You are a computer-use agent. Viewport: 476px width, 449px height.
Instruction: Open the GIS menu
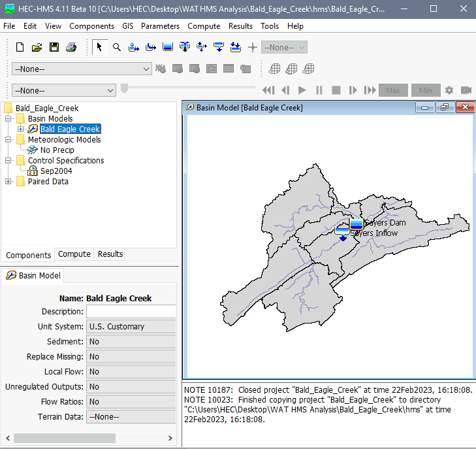[x=128, y=26]
